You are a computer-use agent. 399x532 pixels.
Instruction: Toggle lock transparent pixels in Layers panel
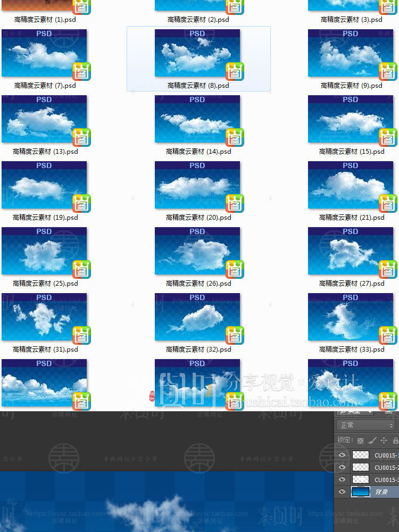pos(360,440)
